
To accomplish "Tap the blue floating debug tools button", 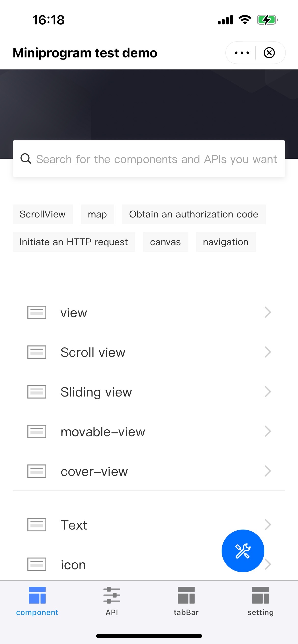I will pos(243,551).
